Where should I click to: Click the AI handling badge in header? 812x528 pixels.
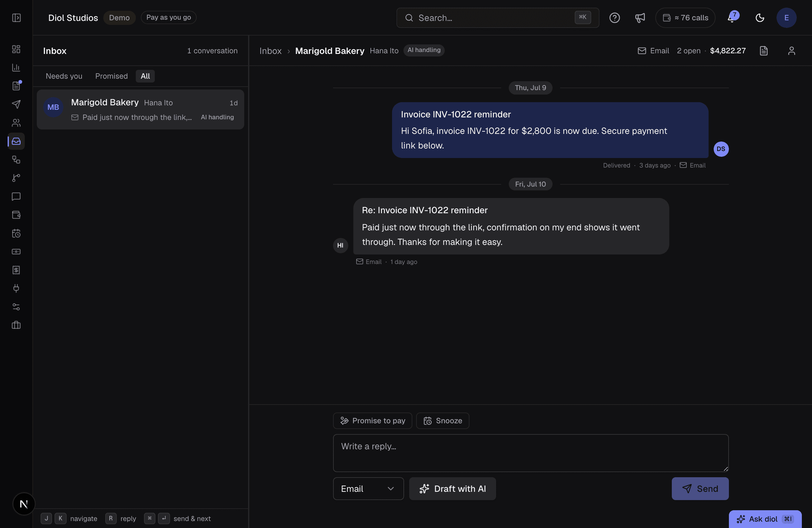click(x=424, y=50)
